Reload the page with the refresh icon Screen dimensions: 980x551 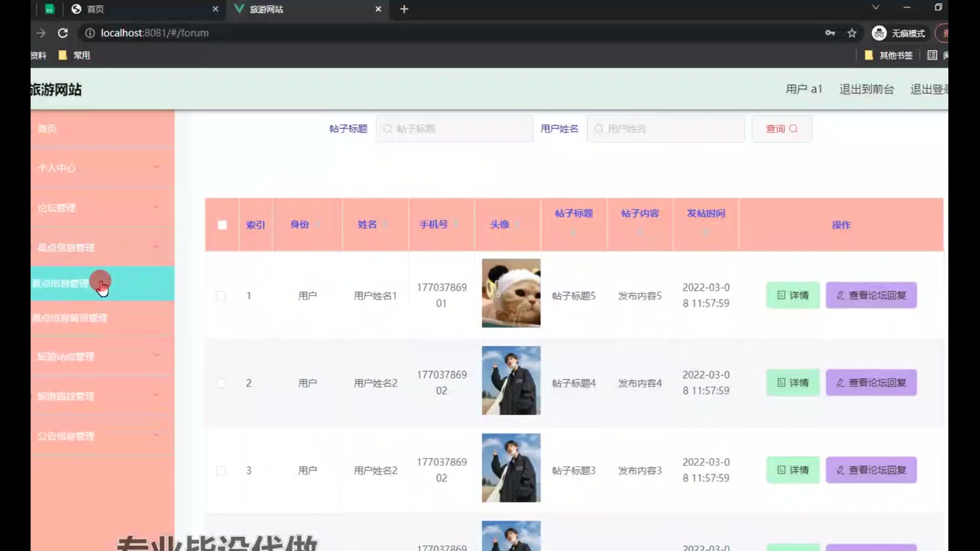click(63, 33)
